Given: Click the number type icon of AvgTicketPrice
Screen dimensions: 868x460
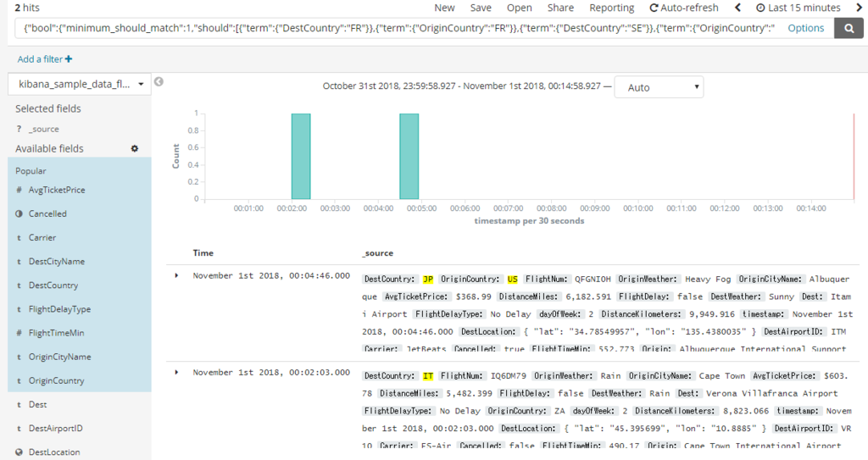Looking at the screenshot, I should coord(19,190).
